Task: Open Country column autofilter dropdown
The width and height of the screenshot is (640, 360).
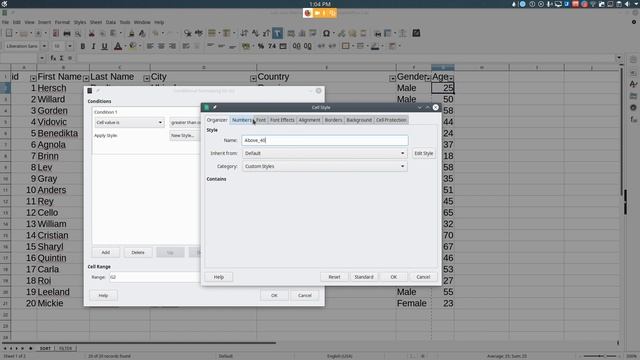Action: point(392,78)
